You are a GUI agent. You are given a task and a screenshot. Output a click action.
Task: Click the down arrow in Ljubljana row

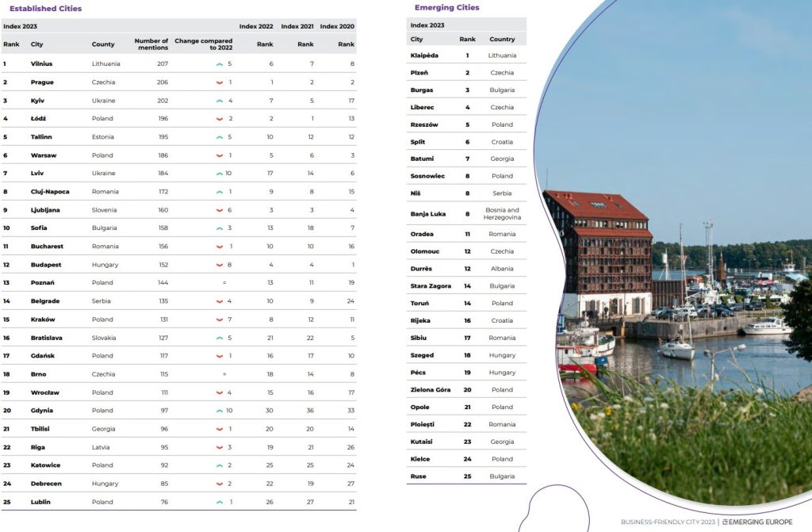[x=220, y=210]
